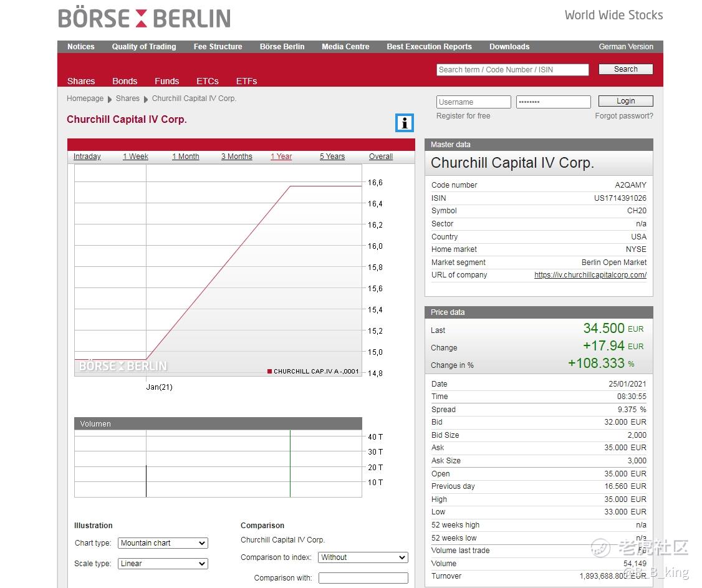The width and height of the screenshot is (702, 588).
Task: Go to the Bonds section
Action: 125,81
